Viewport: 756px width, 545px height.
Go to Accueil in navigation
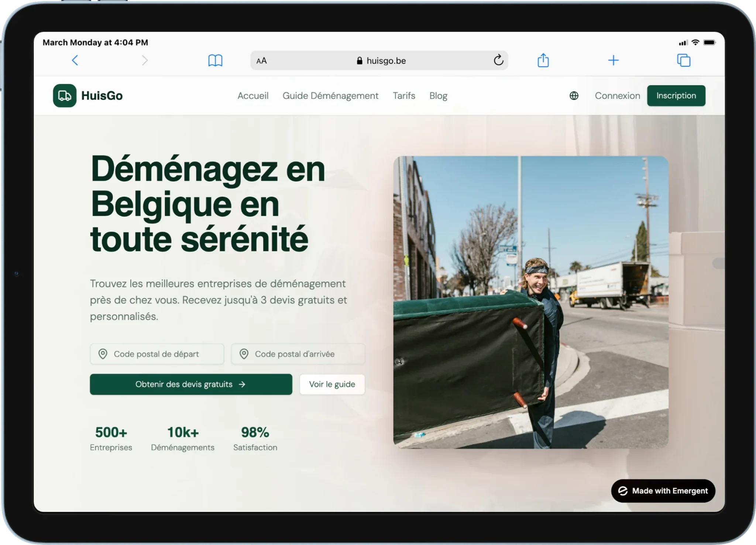(x=253, y=96)
